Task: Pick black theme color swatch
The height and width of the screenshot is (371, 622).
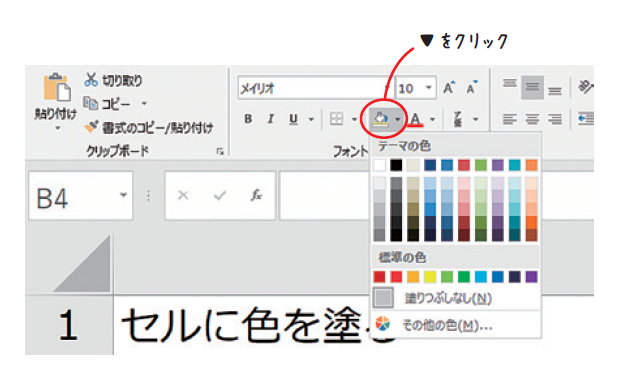Action: [396, 165]
